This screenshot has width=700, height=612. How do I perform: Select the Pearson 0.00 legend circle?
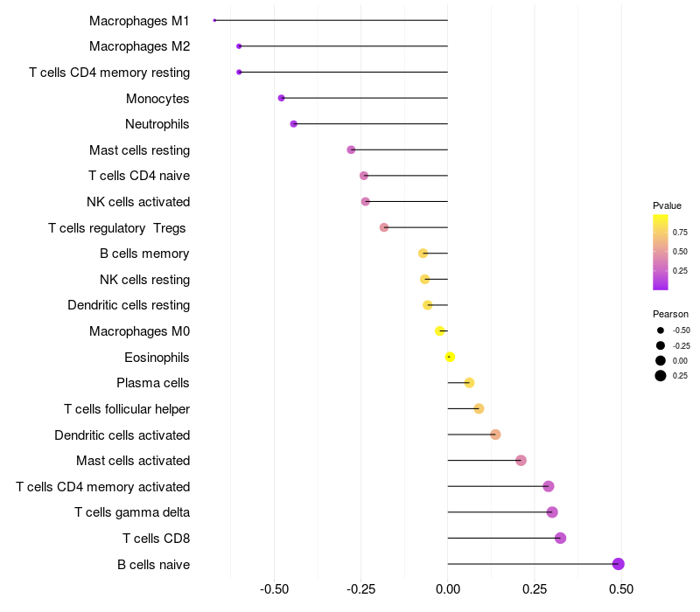(661, 360)
